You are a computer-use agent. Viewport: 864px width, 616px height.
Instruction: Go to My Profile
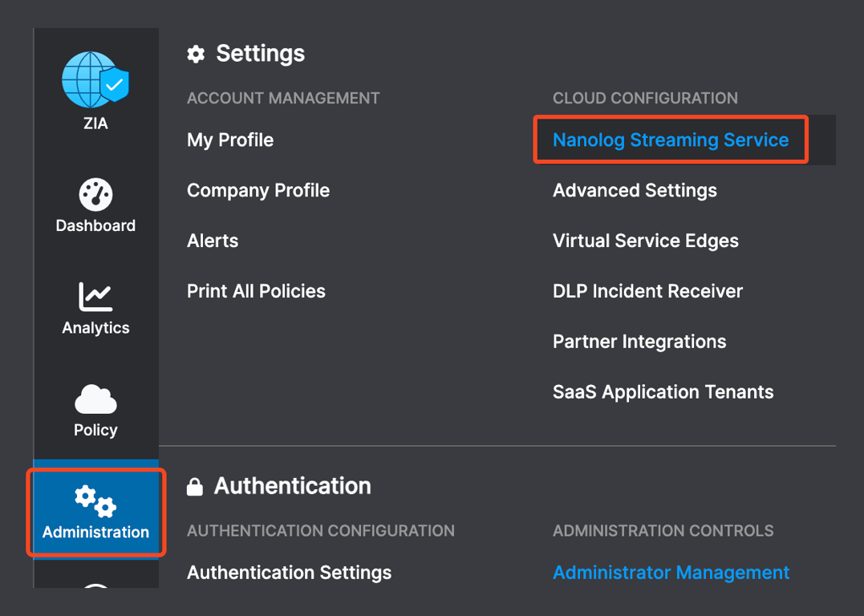[x=230, y=140]
